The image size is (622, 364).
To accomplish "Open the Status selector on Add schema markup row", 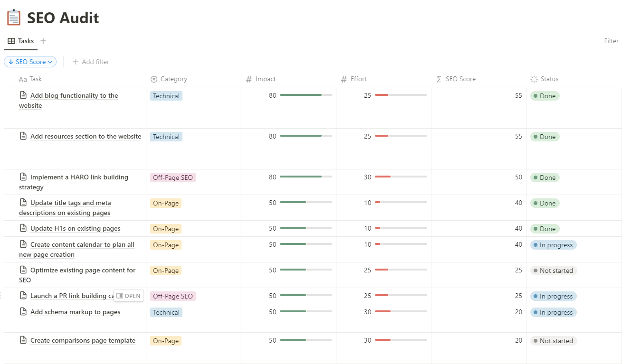I will click(x=553, y=312).
